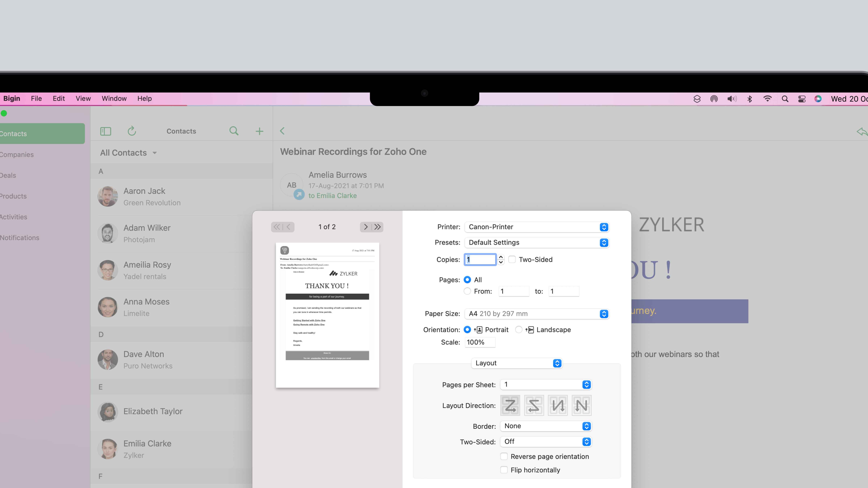Go to next page in print preview
Image resolution: width=868 pixels, height=488 pixels.
point(366,227)
